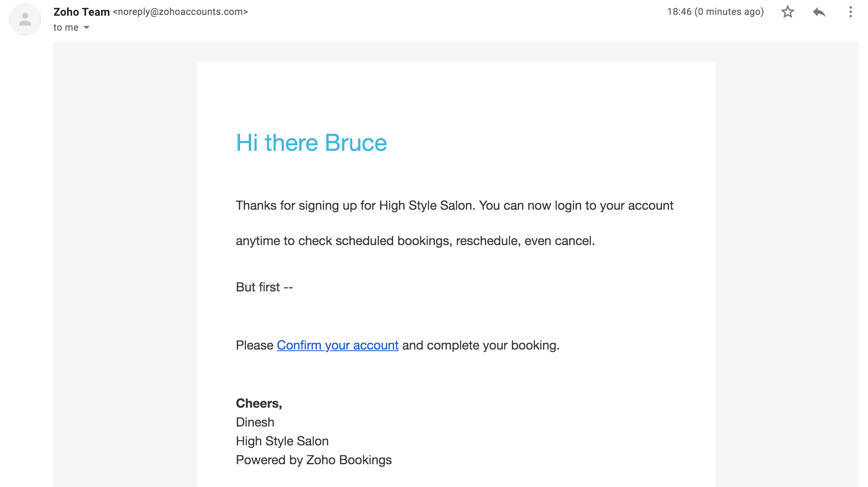Open the three-dot More options menu
The height and width of the screenshot is (487, 868).
pos(850,12)
